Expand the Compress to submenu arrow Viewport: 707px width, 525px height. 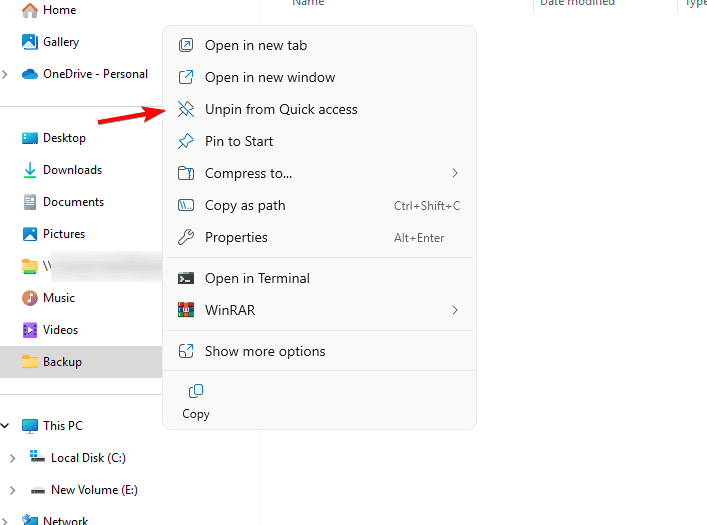click(455, 173)
